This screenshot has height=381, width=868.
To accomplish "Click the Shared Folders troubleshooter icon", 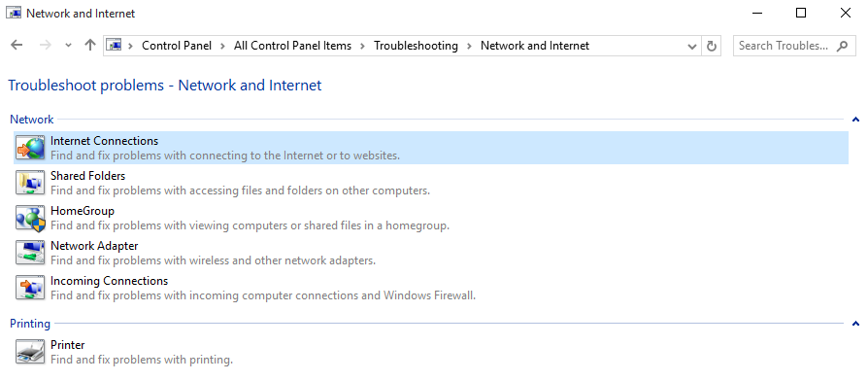I will (30, 183).
